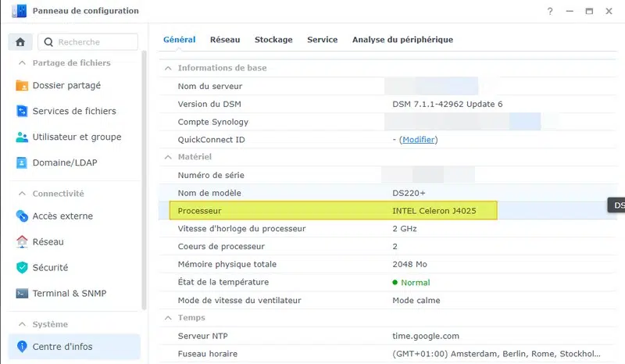
Task: Click Terminal & SNMP icon
Action: pyautogui.click(x=22, y=294)
